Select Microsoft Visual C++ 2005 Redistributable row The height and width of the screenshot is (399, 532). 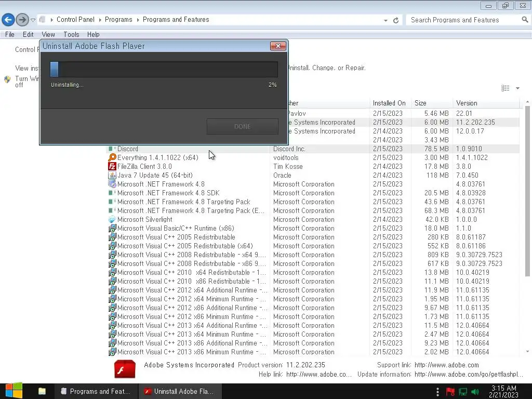(313, 237)
